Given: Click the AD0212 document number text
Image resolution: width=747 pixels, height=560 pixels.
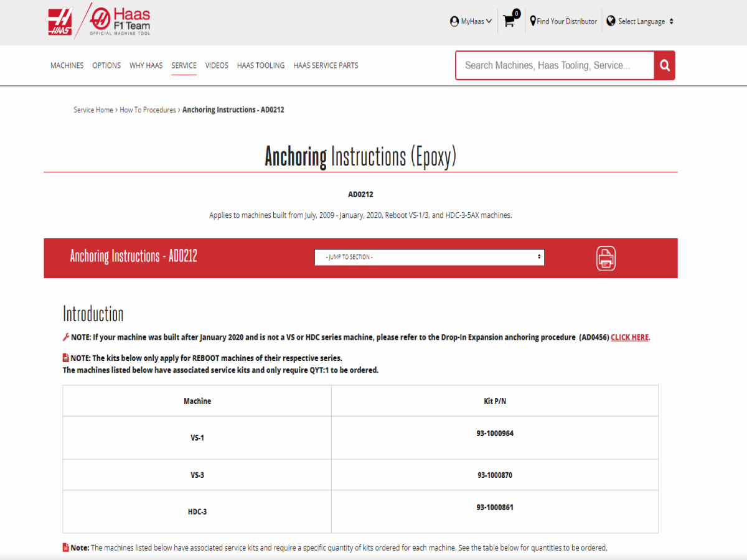Looking at the screenshot, I should [x=360, y=195].
